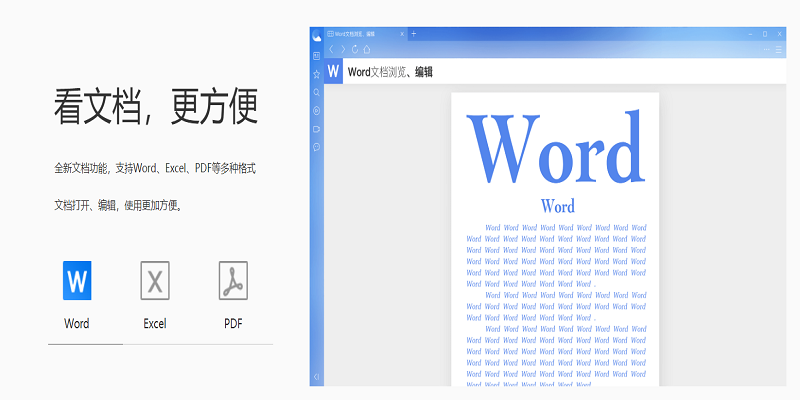The height and width of the screenshot is (400, 800).
Task: Click the browser forward arrow
Action: (x=343, y=49)
